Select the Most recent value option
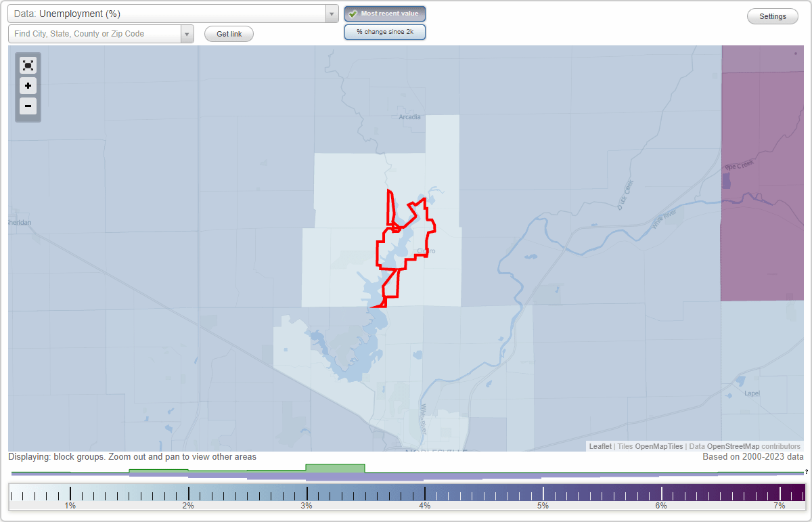Viewport: 812px width, 522px height. (385, 14)
